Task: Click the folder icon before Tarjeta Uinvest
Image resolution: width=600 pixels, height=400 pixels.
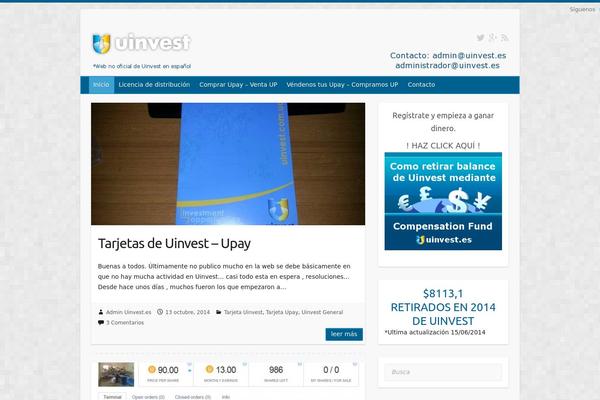Action: (x=218, y=312)
